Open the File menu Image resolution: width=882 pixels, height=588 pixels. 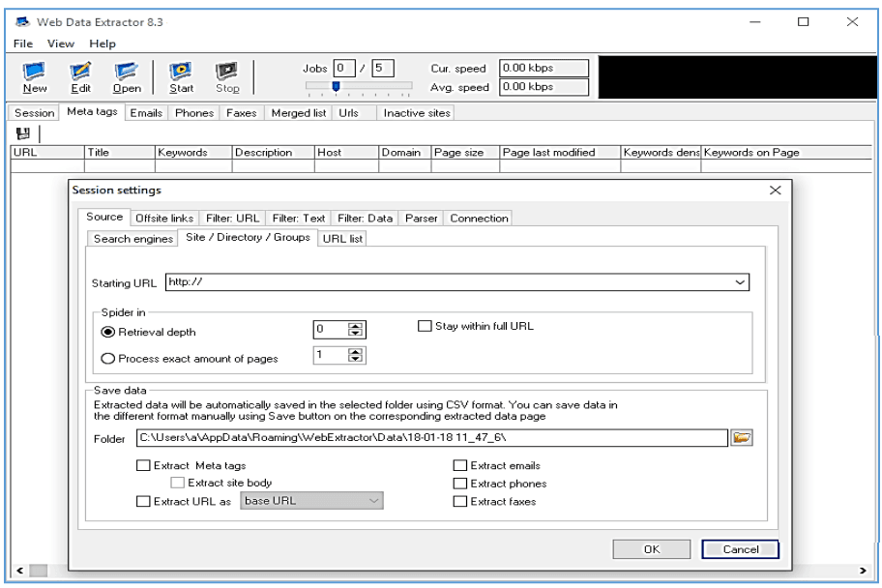tap(23, 44)
